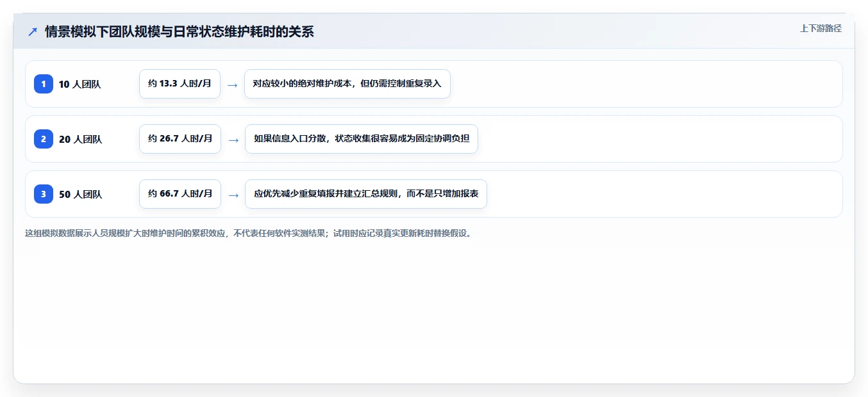Click the arrow after 约 13.3 人时/月
The width and height of the screenshot is (868, 397).
[x=233, y=85]
